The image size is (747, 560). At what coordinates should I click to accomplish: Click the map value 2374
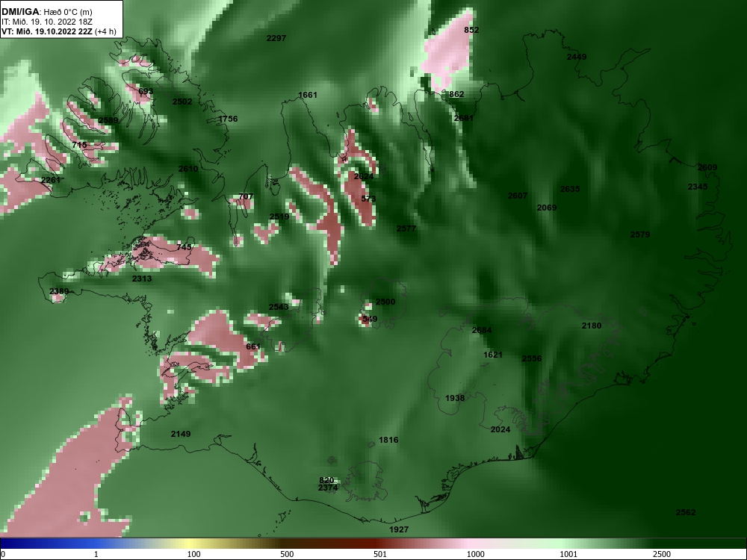328,488
